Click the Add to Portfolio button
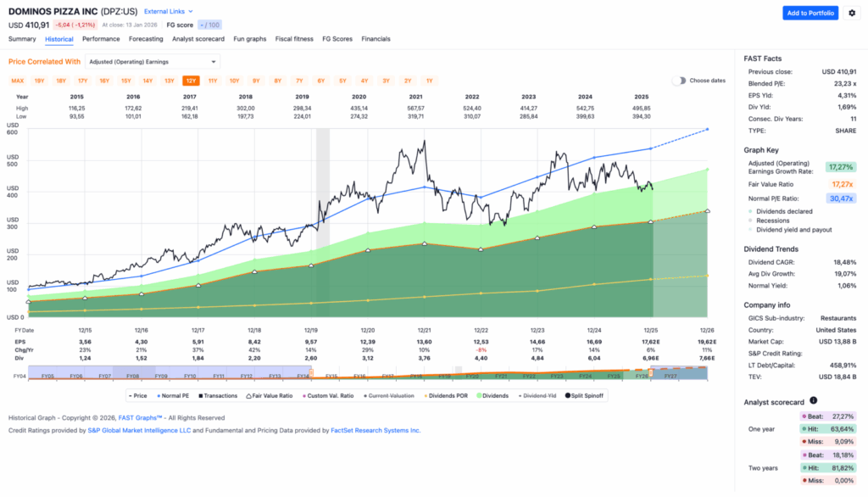Viewport: 868px width, 497px height. tap(810, 14)
